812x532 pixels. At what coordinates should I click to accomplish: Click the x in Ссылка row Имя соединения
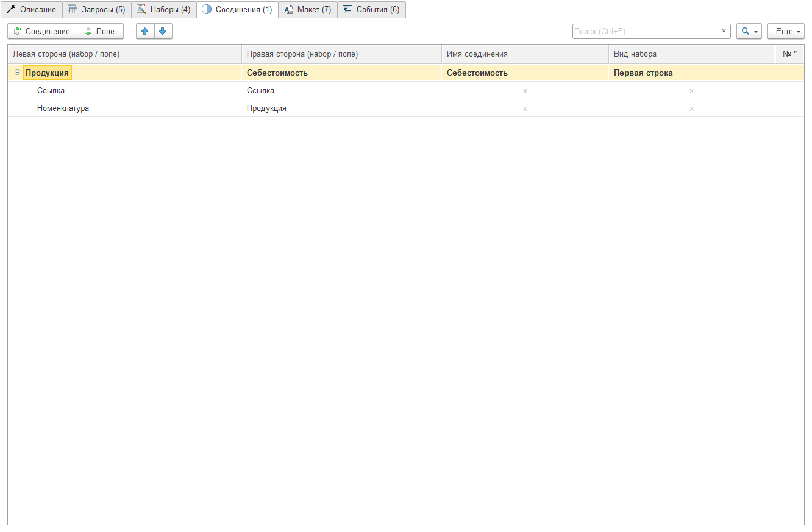tap(525, 91)
